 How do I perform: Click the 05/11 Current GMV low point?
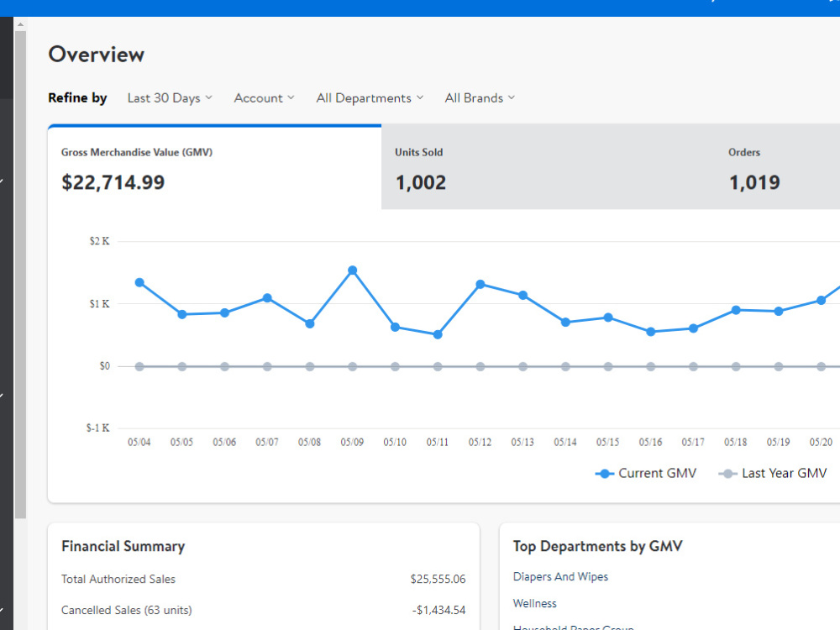438,335
